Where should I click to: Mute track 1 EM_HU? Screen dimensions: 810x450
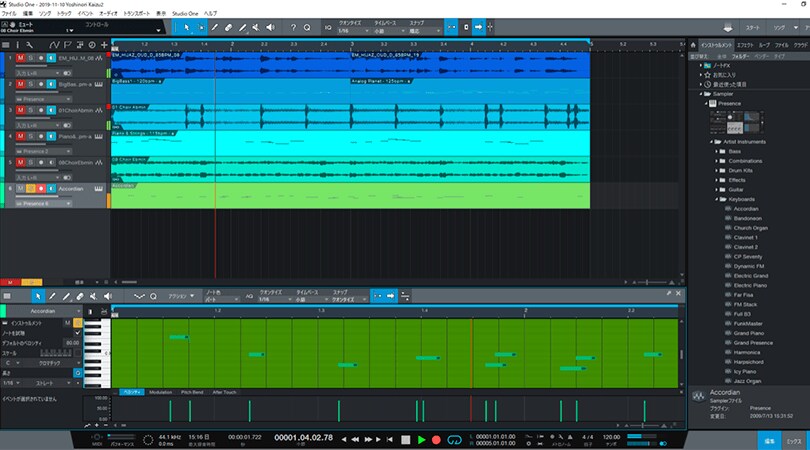click(x=20, y=58)
